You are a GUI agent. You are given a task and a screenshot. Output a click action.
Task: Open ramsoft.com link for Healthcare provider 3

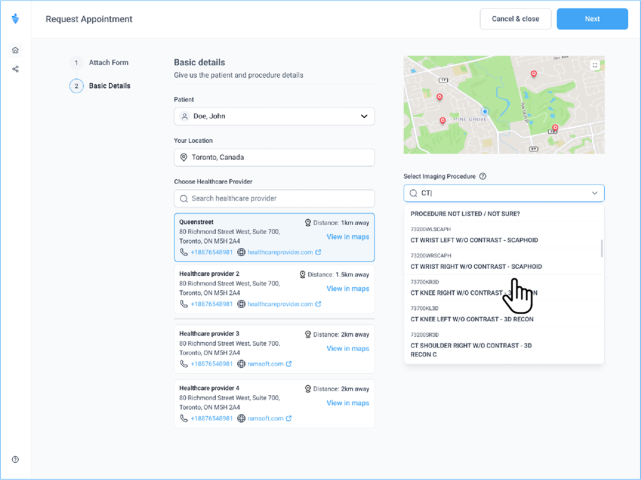tap(268, 364)
